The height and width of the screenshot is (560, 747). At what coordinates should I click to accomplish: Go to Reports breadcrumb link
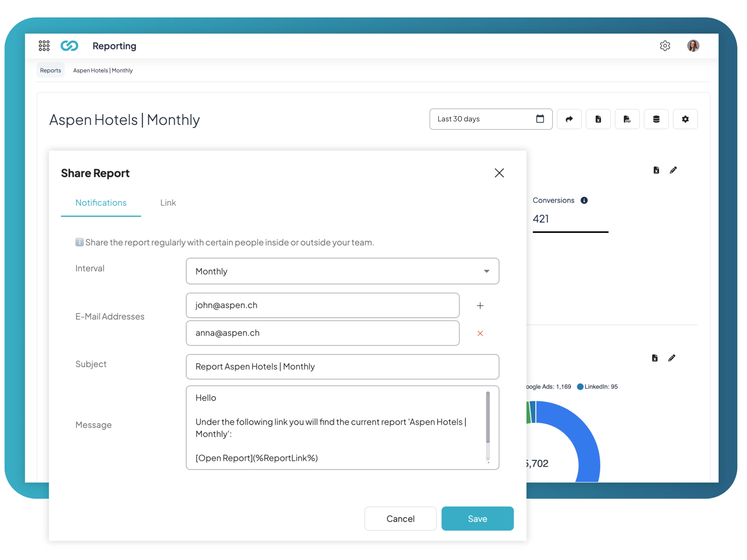point(50,70)
